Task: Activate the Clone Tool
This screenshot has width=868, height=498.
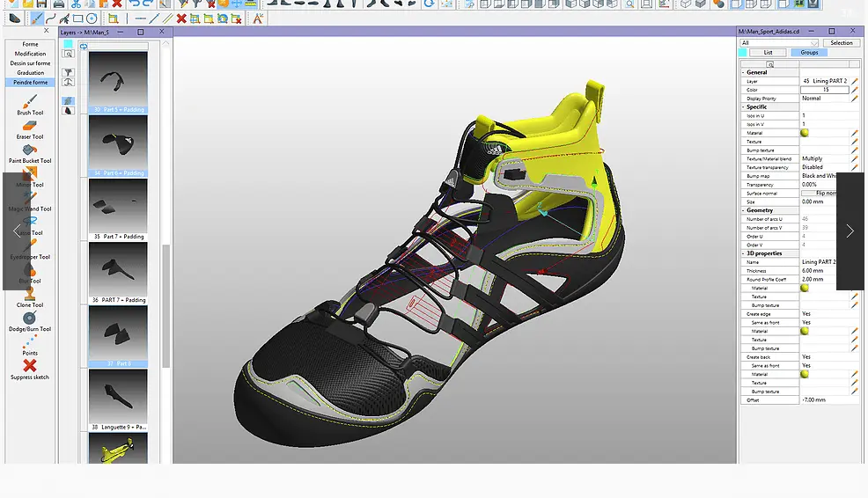Action: 30,296
